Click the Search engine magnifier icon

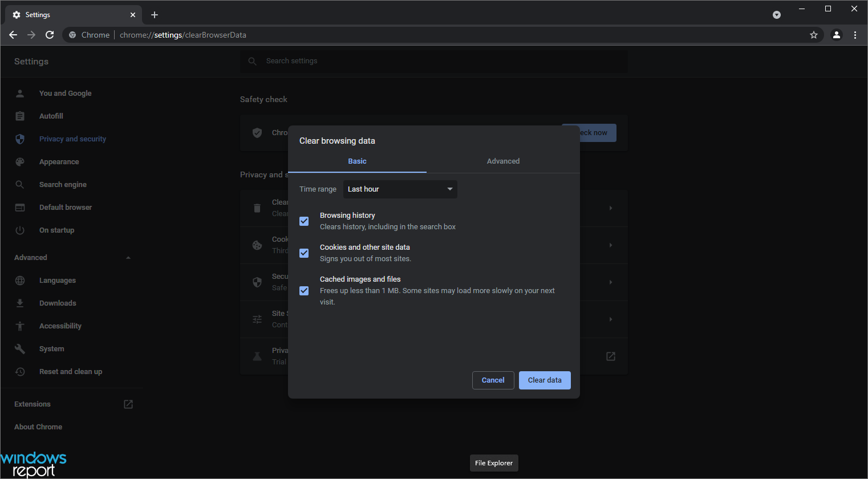click(20, 185)
